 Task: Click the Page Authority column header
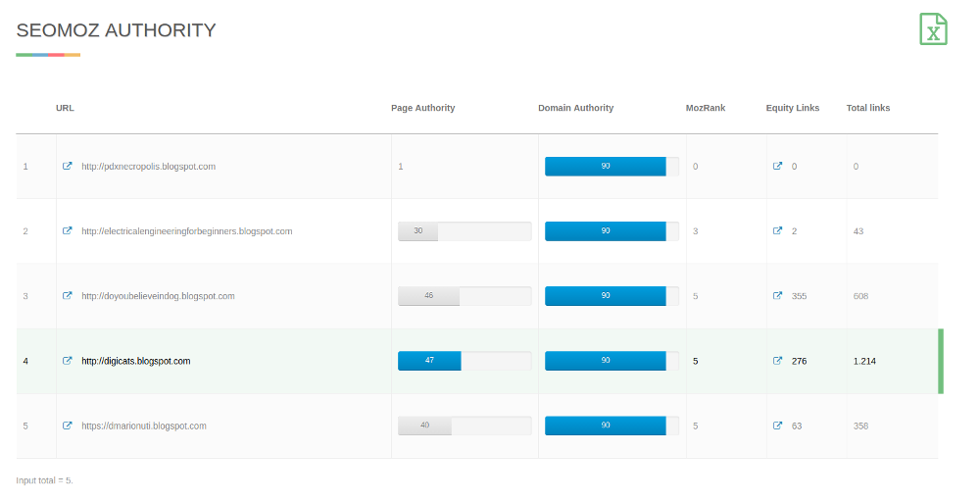click(423, 108)
